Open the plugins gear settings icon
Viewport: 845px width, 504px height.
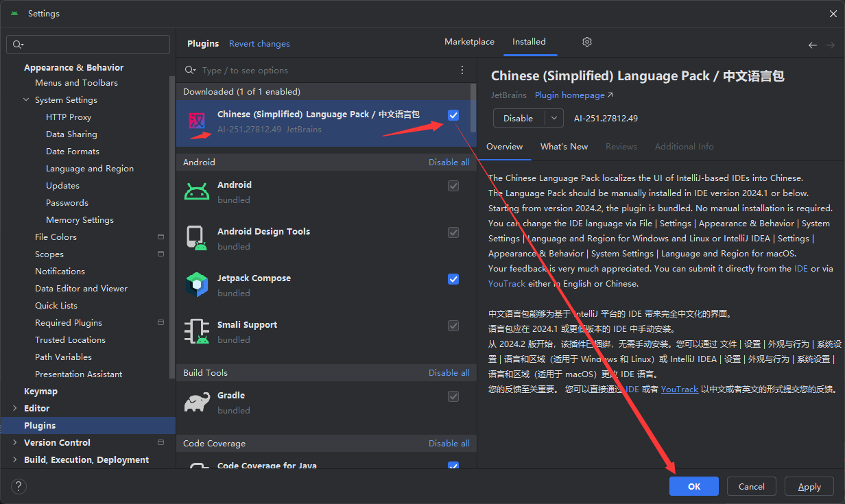587,42
